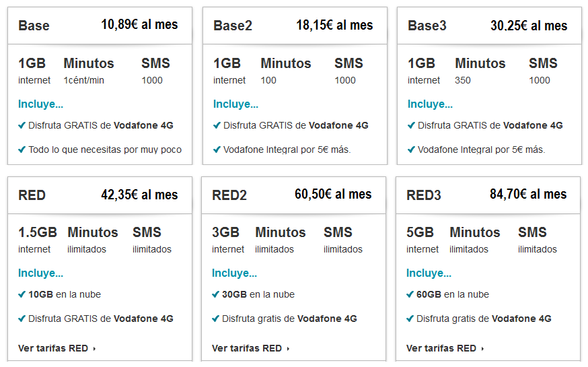Expand 'Incluye...' section in the RED3 plan
Screen dimensions: 588x367
(429, 273)
